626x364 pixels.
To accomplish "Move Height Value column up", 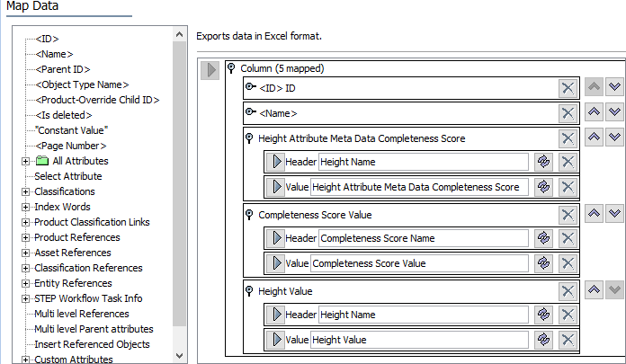I will tap(594, 290).
